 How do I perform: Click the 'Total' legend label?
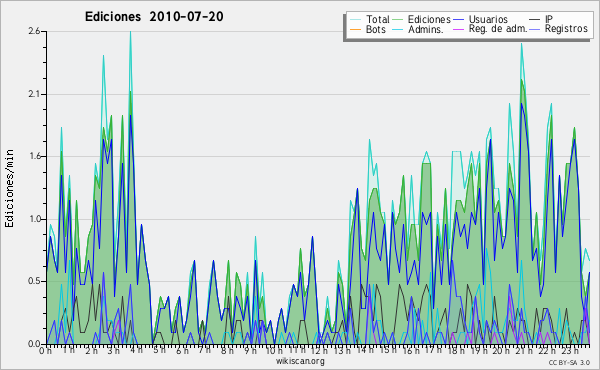(377, 19)
